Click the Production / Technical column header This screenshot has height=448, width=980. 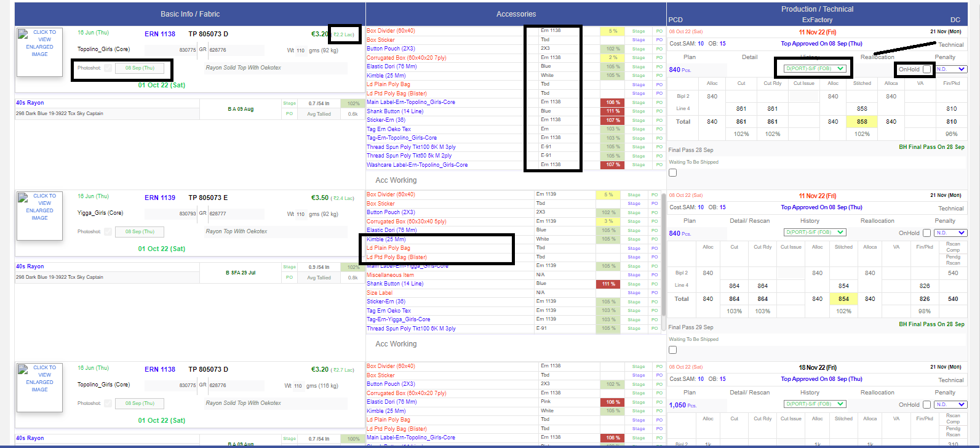(x=818, y=9)
